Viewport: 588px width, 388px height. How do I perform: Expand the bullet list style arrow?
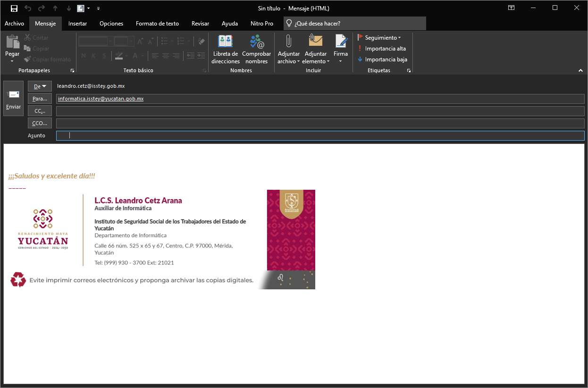click(x=173, y=42)
